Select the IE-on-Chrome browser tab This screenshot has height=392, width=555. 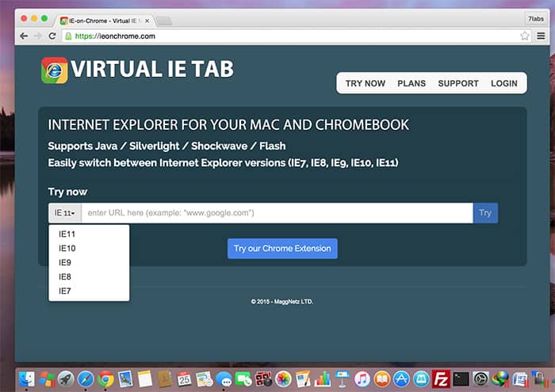coord(105,21)
